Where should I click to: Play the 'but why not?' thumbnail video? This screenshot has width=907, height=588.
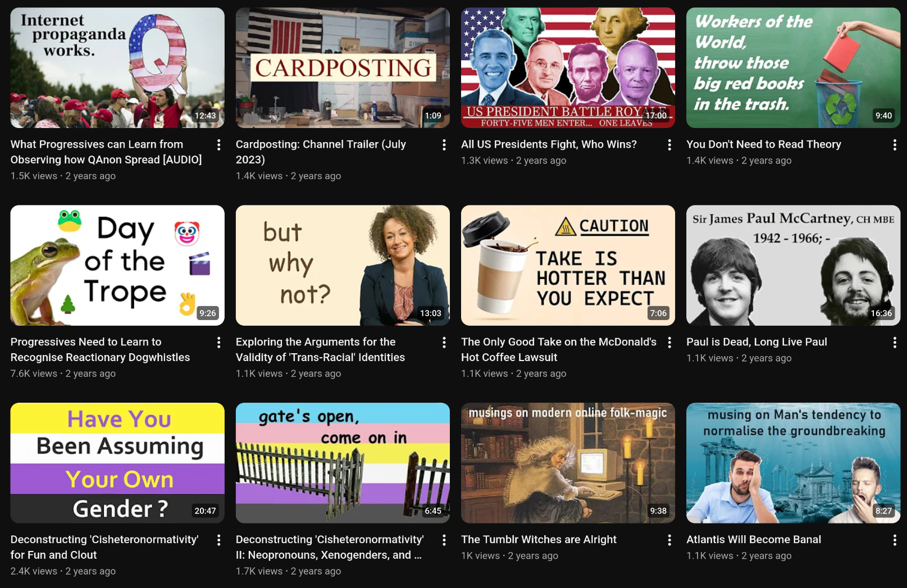tap(343, 265)
